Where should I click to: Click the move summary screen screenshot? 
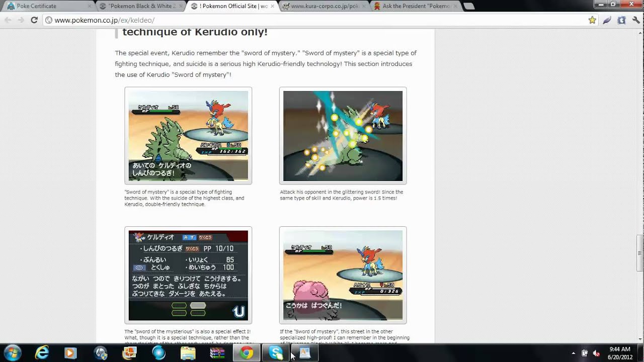[x=188, y=275]
